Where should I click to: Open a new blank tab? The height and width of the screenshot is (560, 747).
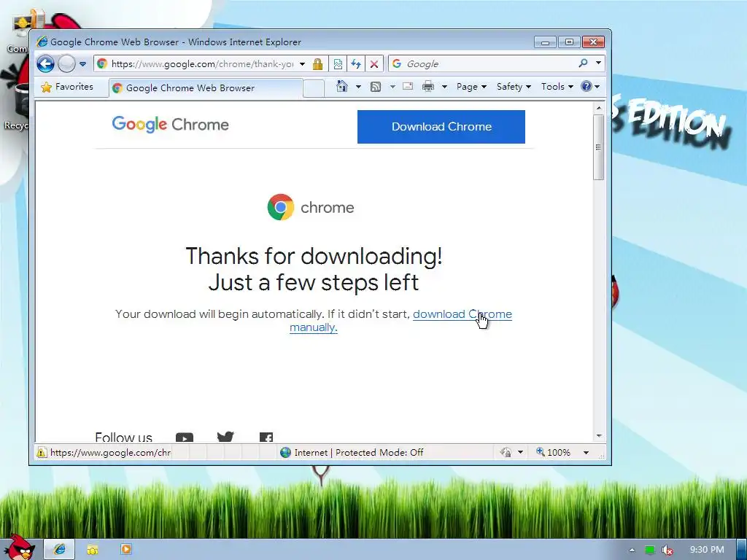314,88
